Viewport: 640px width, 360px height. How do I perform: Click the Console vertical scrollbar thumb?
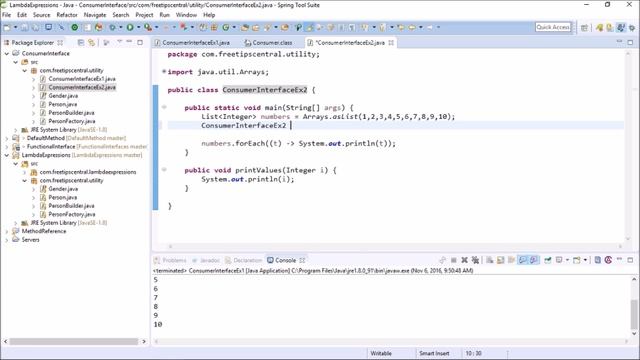[634, 314]
